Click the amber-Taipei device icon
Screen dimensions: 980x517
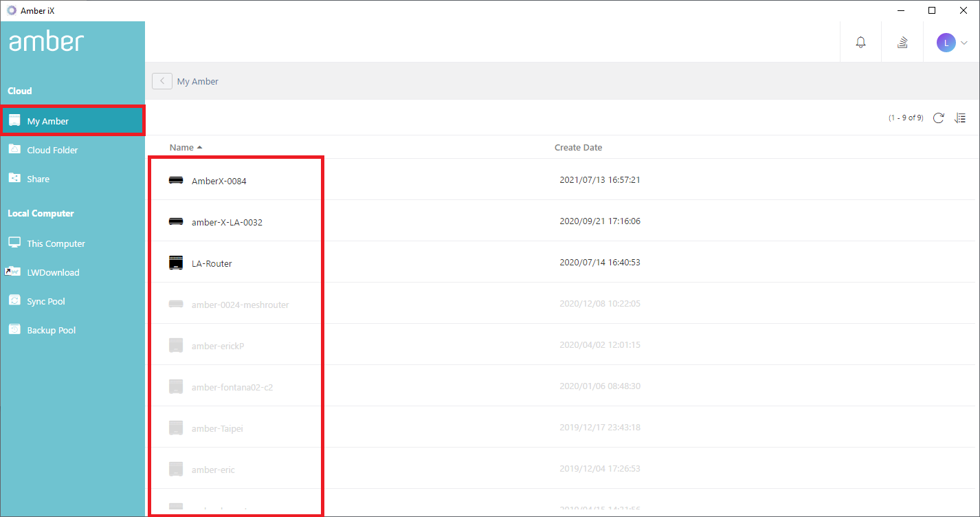176,428
